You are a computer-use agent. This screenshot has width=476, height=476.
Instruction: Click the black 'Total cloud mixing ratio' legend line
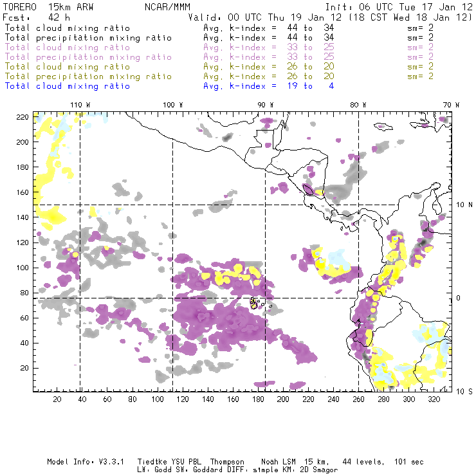click(68, 28)
